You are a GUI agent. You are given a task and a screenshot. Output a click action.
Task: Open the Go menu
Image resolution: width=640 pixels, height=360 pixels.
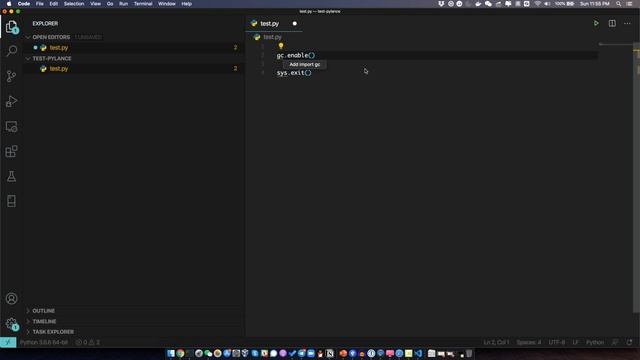click(110, 4)
